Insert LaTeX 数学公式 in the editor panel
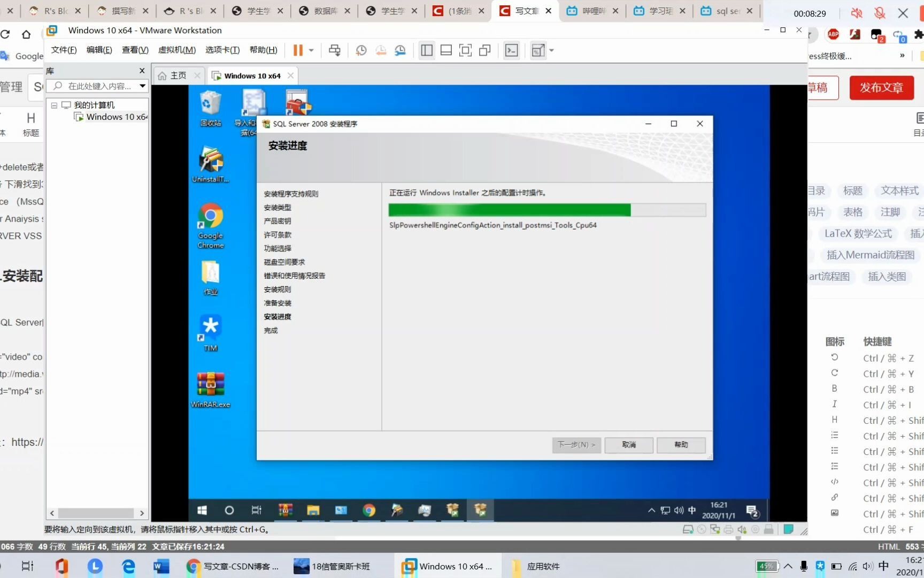The height and width of the screenshot is (578, 924). tap(858, 233)
